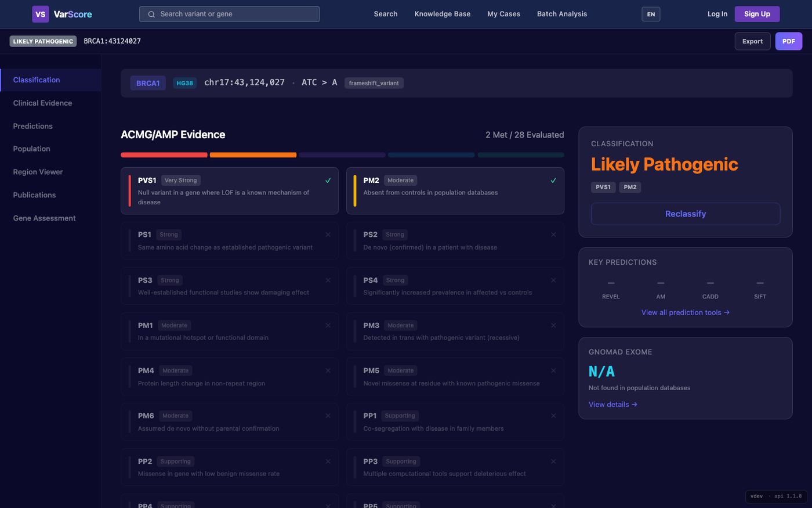This screenshot has width=812, height=508.
Task: Select Classification in the sidebar
Action: click(50, 80)
